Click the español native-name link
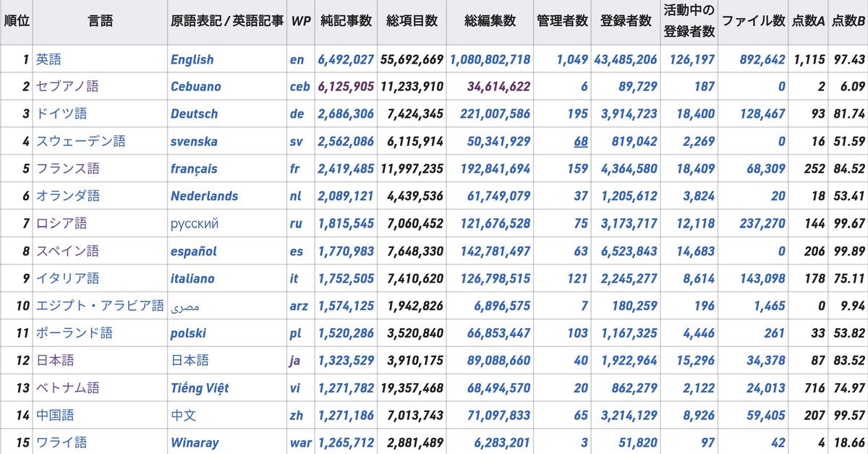The height and width of the screenshot is (454, 868). (193, 251)
